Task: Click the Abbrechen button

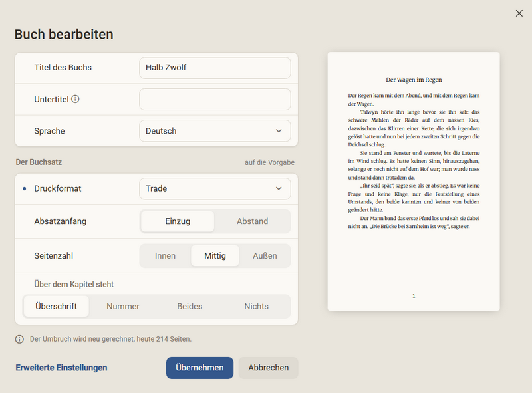Action: [268, 368]
